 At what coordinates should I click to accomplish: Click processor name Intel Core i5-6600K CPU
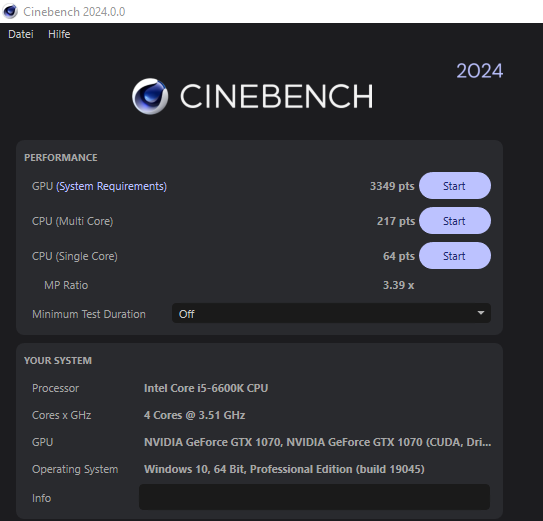(x=206, y=388)
